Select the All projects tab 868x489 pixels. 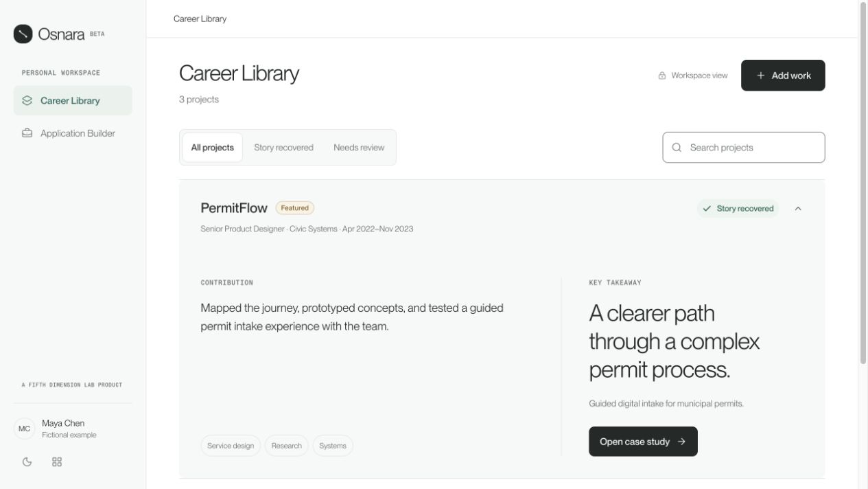(x=213, y=148)
